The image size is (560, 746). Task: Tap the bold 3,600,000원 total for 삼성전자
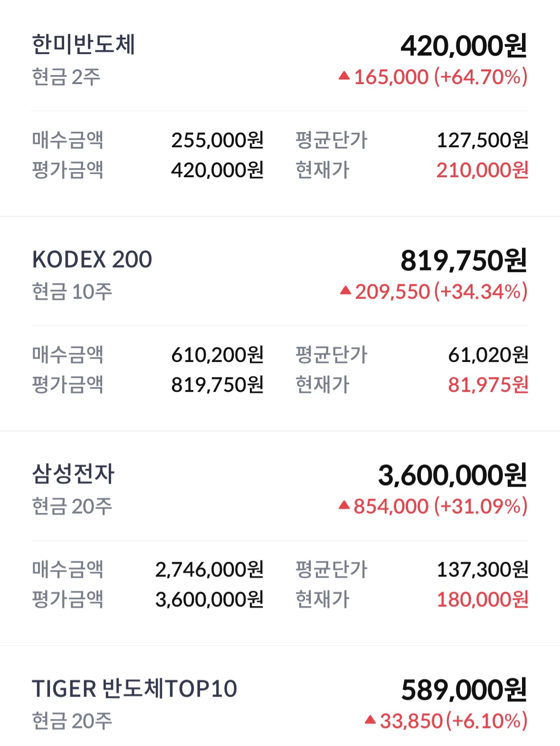pyautogui.click(x=452, y=475)
